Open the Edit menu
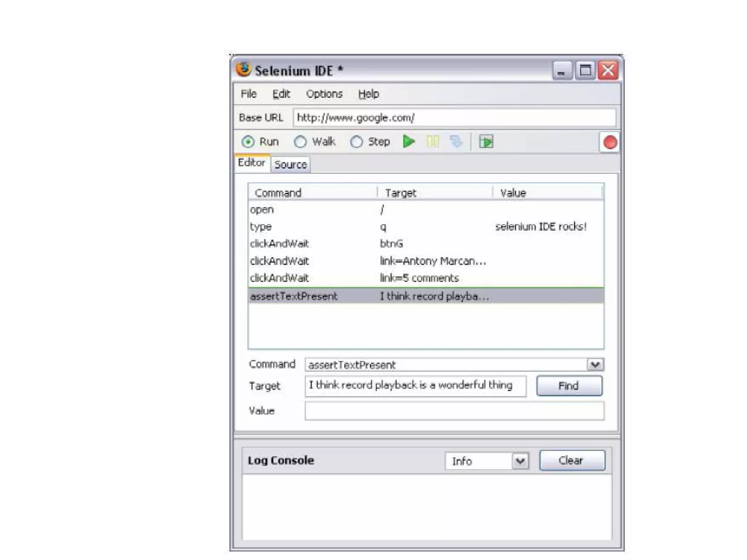This screenshot has width=747, height=560. (x=281, y=94)
